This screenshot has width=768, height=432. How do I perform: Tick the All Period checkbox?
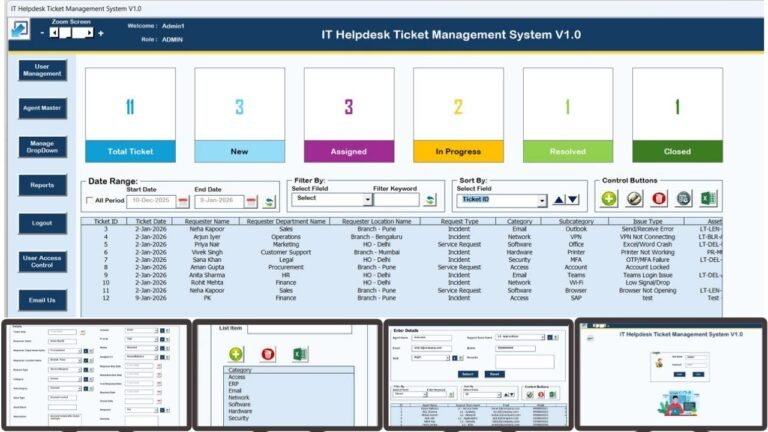point(90,200)
